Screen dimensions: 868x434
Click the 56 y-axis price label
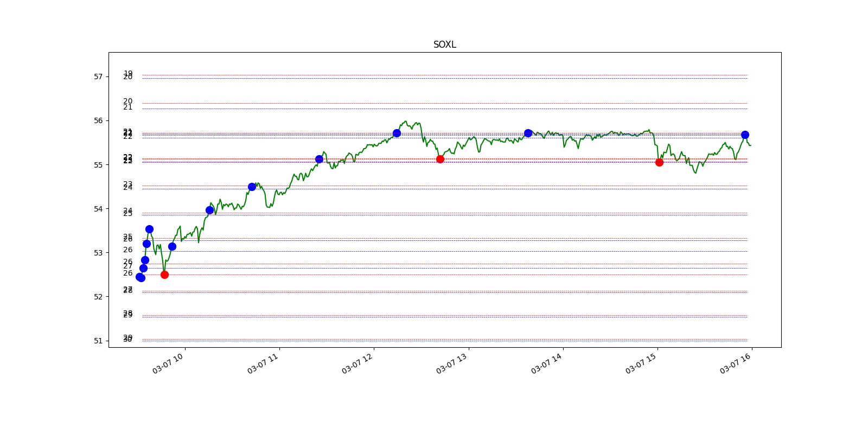(x=98, y=120)
